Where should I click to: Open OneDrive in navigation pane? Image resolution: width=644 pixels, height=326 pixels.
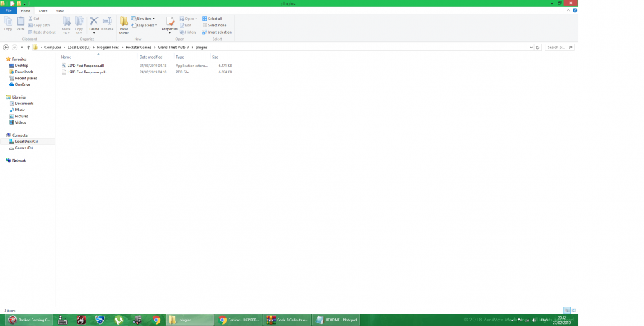[23, 84]
